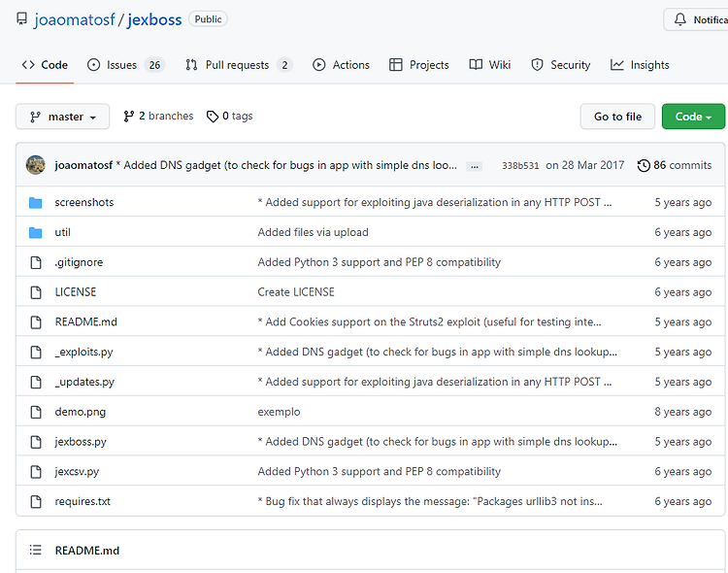
Task: Open the demo.png file
Action: click(81, 412)
